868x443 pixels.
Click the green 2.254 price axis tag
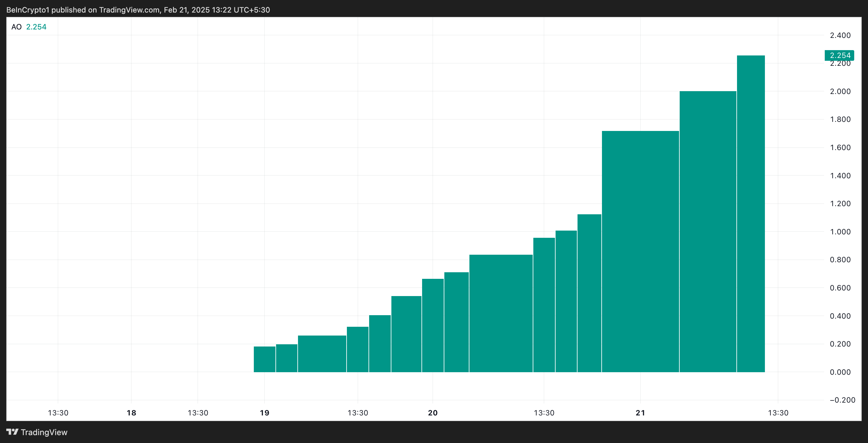pos(839,55)
